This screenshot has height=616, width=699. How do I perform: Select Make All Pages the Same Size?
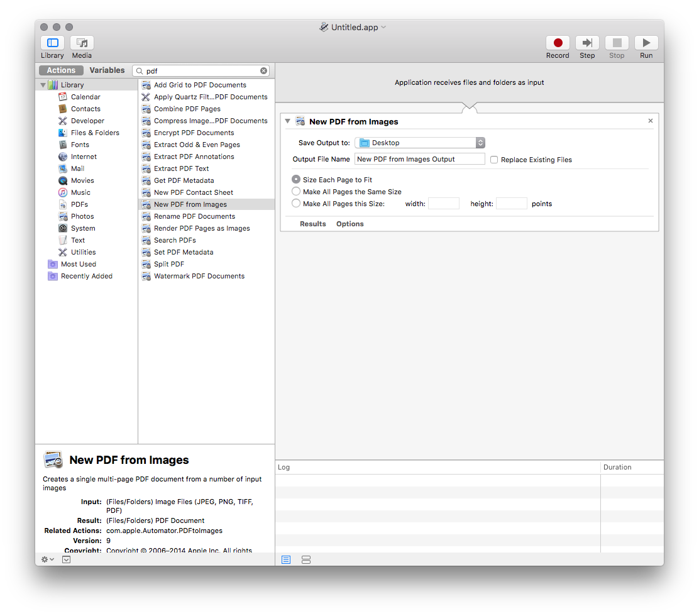pyautogui.click(x=296, y=191)
